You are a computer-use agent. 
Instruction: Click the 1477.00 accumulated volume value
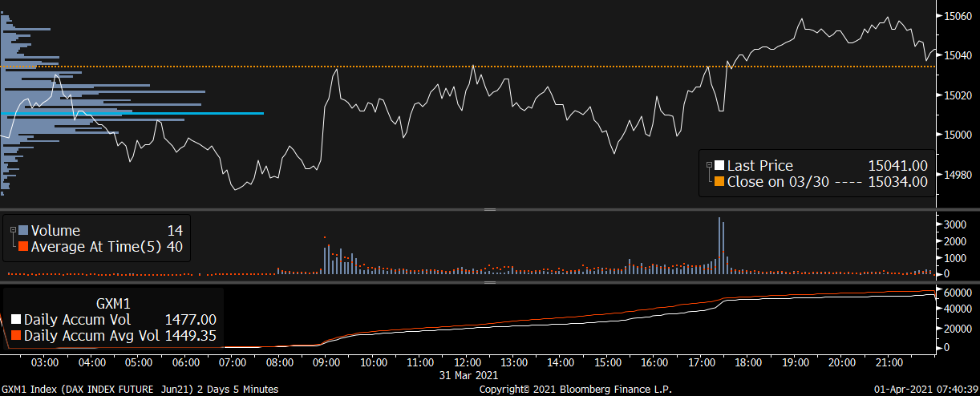(x=191, y=319)
